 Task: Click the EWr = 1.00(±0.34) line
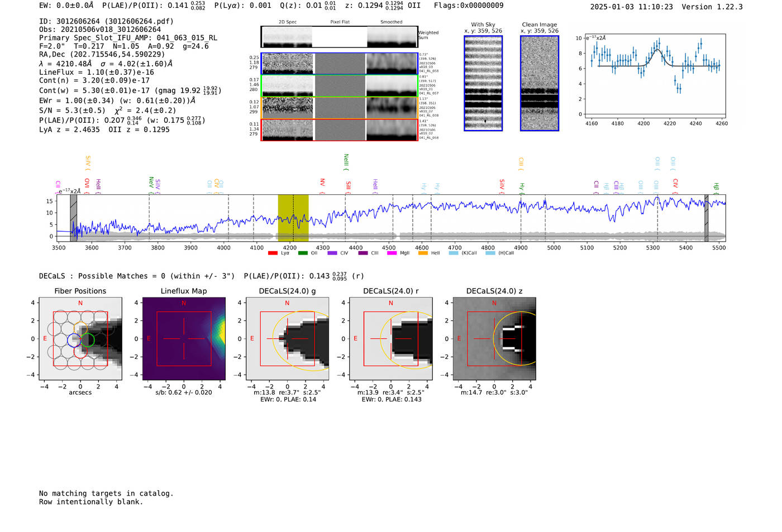(117, 101)
